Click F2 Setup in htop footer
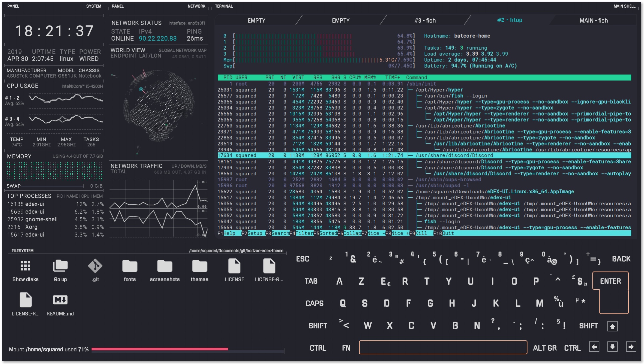Image resolution: width=644 pixels, height=364 pixels. (x=253, y=233)
